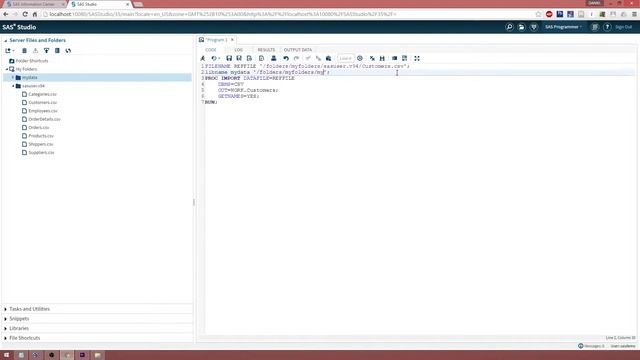Image resolution: width=640 pixels, height=360 pixels.
Task: Select Customers.csv file
Action: [x=42, y=102]
